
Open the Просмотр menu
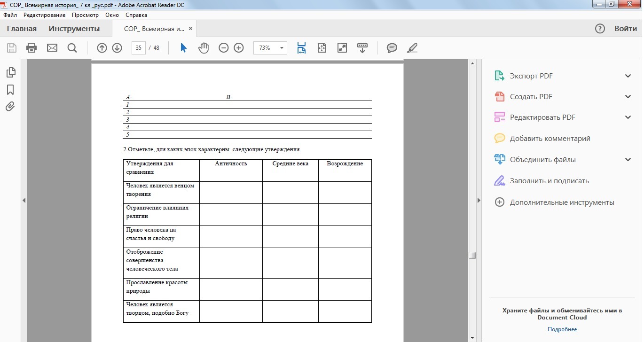[85, 15]
